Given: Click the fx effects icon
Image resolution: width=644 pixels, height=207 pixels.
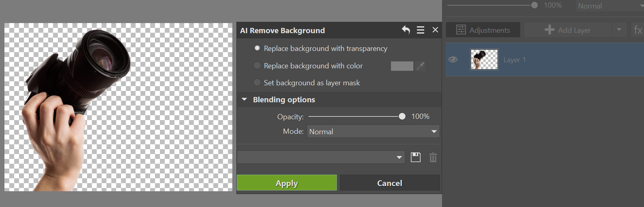Looking at the screenshot, I should coord(637,30).
